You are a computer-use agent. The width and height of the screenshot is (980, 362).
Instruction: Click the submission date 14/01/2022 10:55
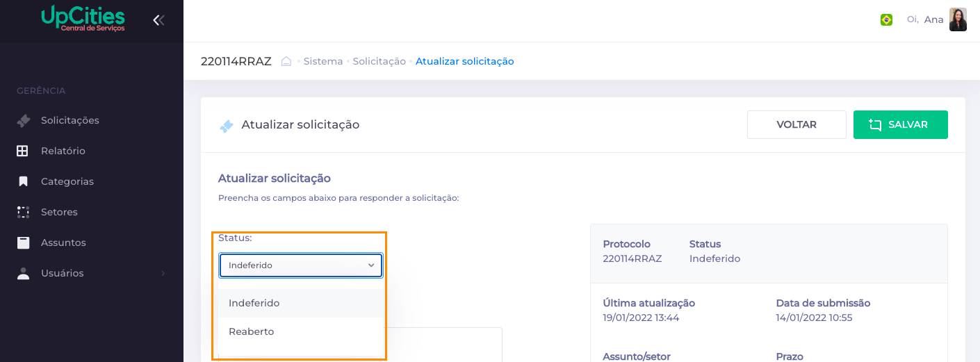814,318
